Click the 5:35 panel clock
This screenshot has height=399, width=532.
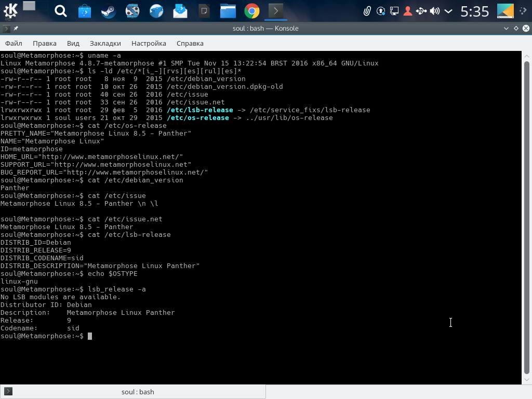[x=475, y=11]
